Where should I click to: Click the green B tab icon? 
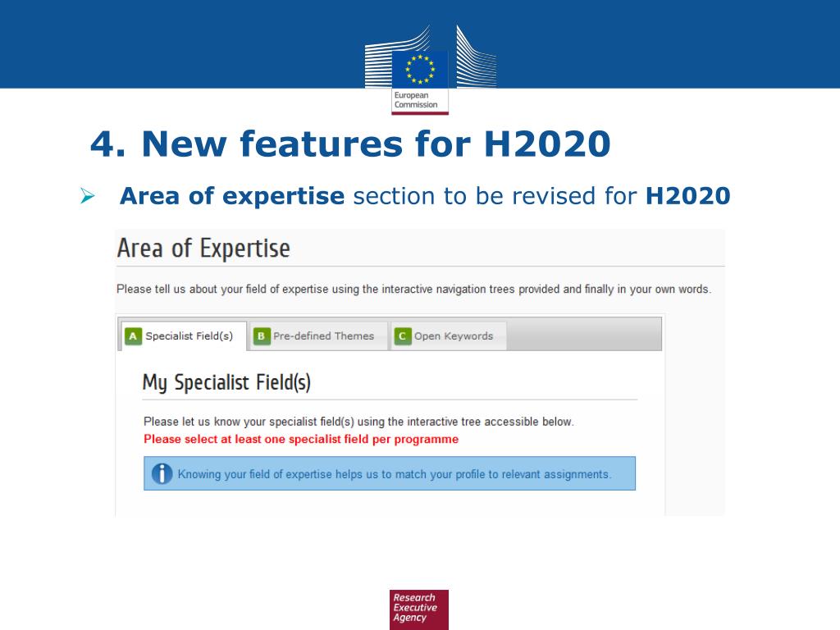click(262, 336)
